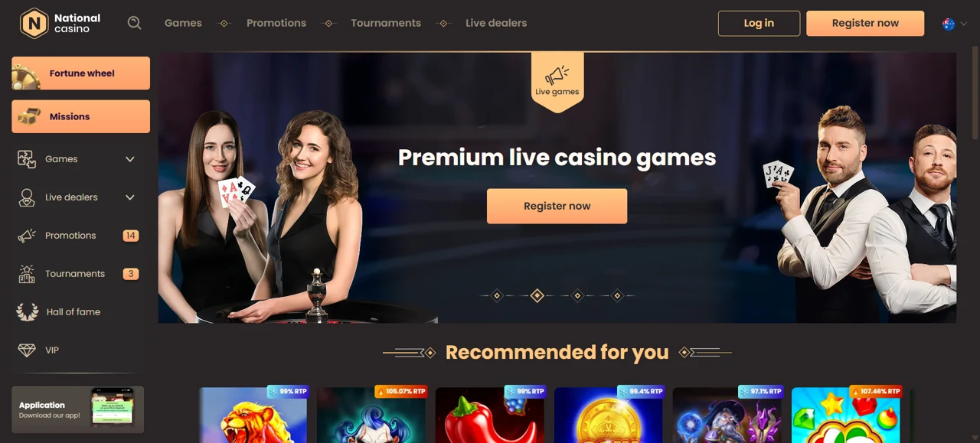The image size is (980, 443).
Task: Expand the Live dealers sidebar chevron
Action: [130, 197]
